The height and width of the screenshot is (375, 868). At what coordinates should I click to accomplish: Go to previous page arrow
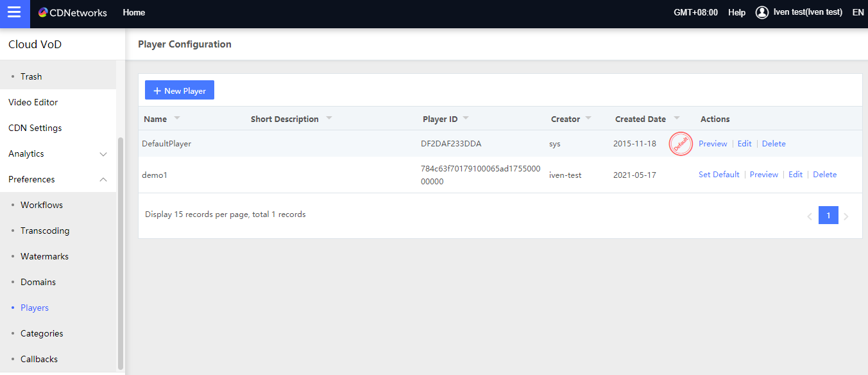(x=810, y=216)
